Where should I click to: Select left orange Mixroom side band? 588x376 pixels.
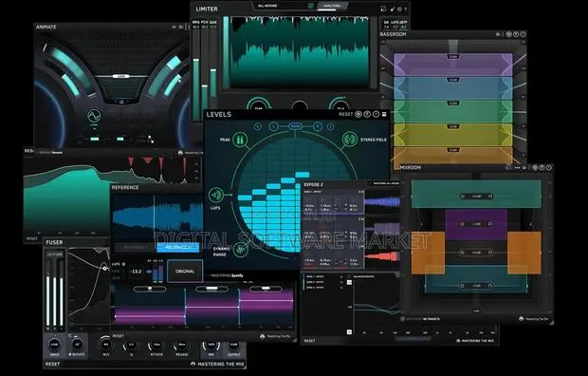[429, 253]
